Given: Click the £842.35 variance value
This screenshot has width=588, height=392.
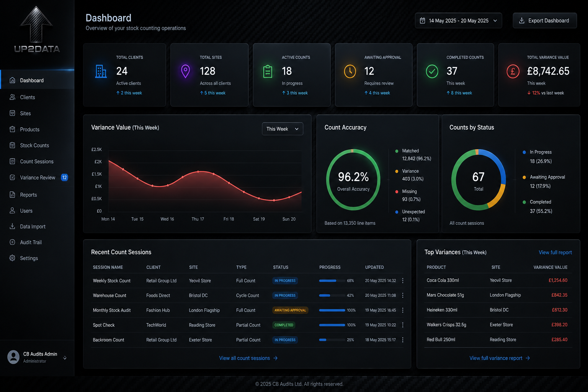Looking at the screenshot, I should point(559,295).
